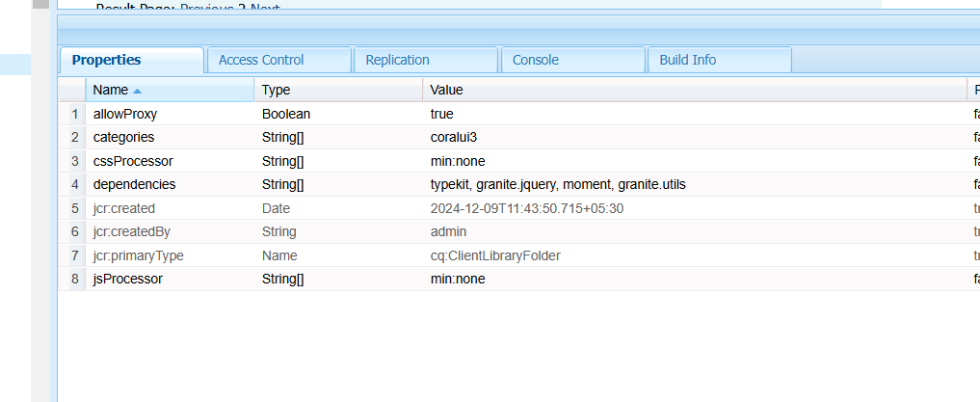Select the categories property row name

pyautogui.click(x=123, y=137)
